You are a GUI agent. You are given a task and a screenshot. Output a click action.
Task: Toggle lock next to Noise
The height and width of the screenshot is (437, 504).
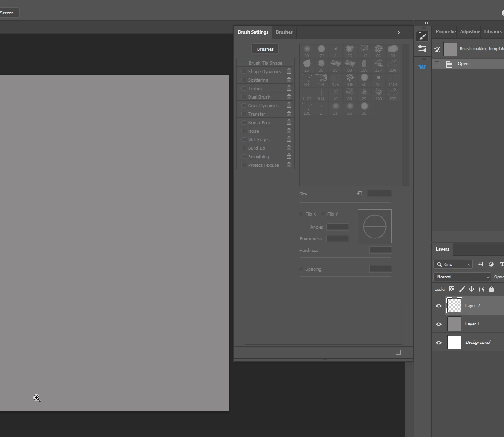289,130
